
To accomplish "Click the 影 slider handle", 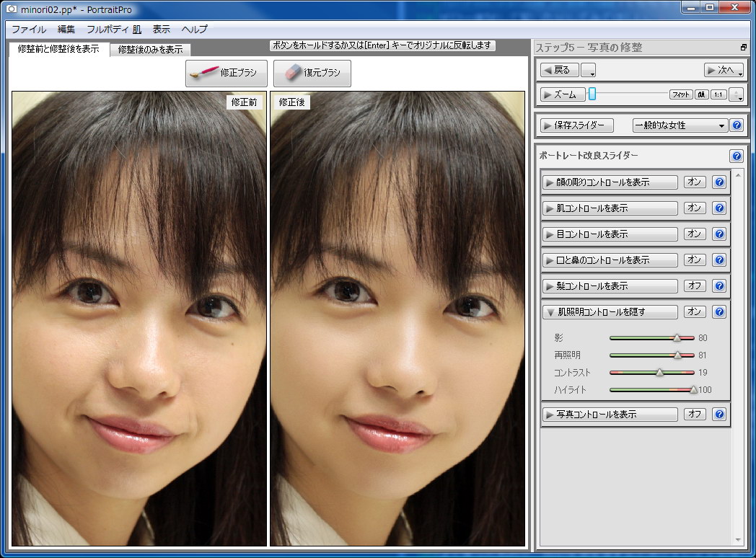I will tap(677, 338).
